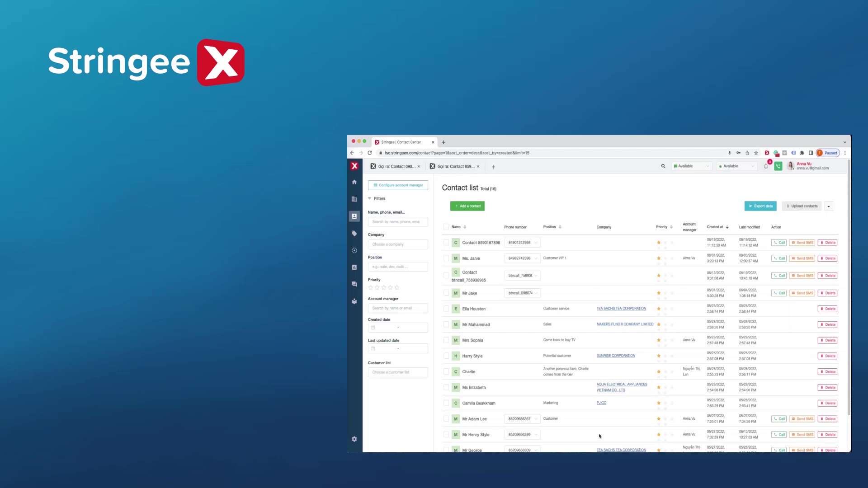868x488 pixels.
Task: Select the Contacts icon in the left sidebar
Action: tap(354, 216)
